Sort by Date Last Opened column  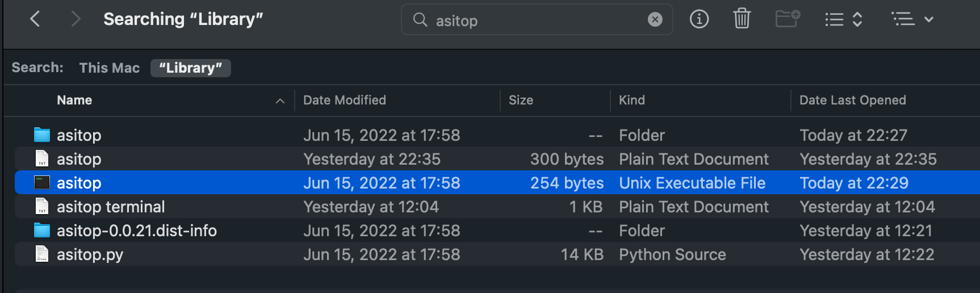[x=852, y=101]
